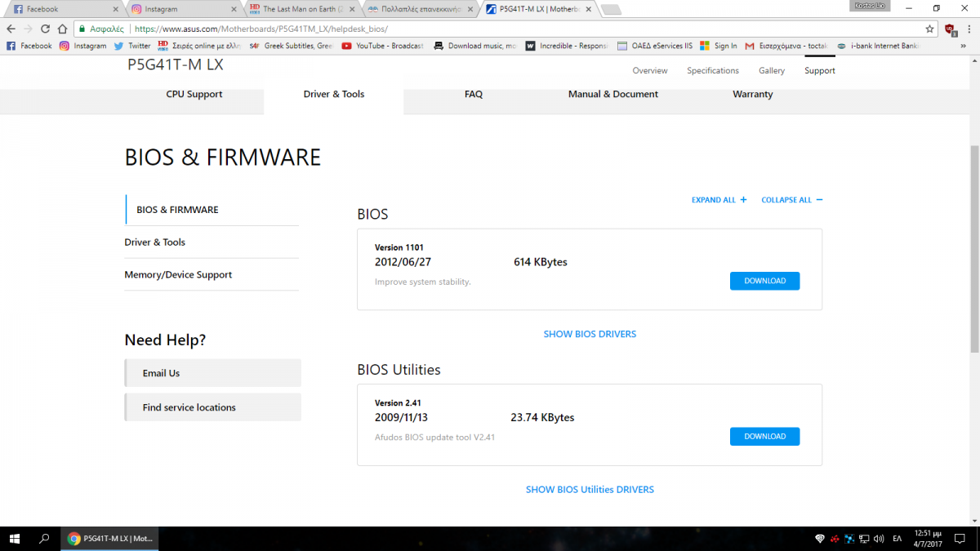
Task: Go to the Gallery page link
Action: tap(772, 70)
